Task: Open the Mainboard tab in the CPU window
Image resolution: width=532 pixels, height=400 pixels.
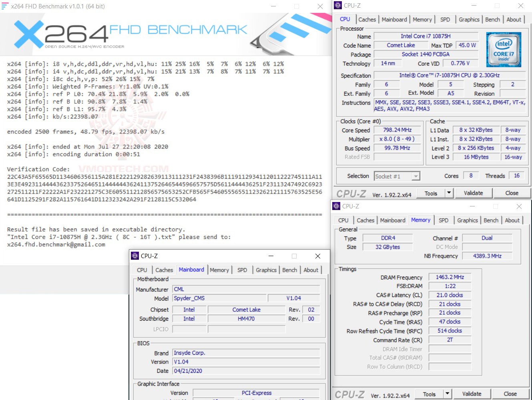Action: [394, 20]
